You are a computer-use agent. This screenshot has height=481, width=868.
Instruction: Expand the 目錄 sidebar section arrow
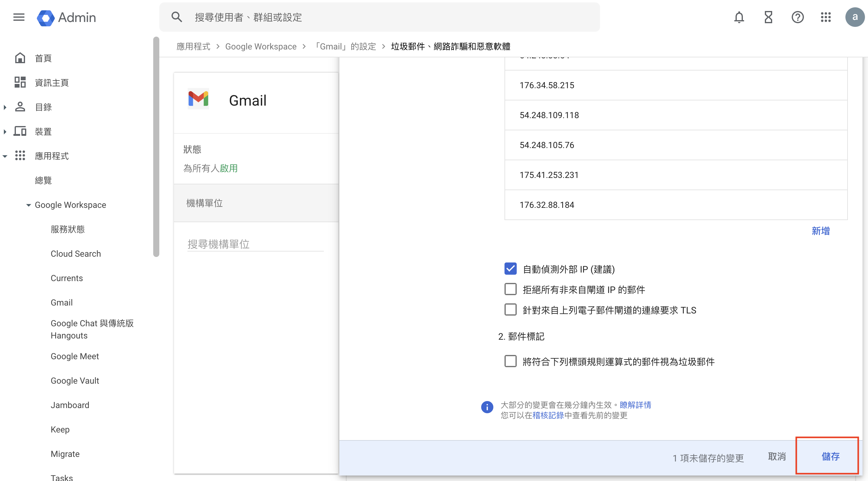pos(5,107)
